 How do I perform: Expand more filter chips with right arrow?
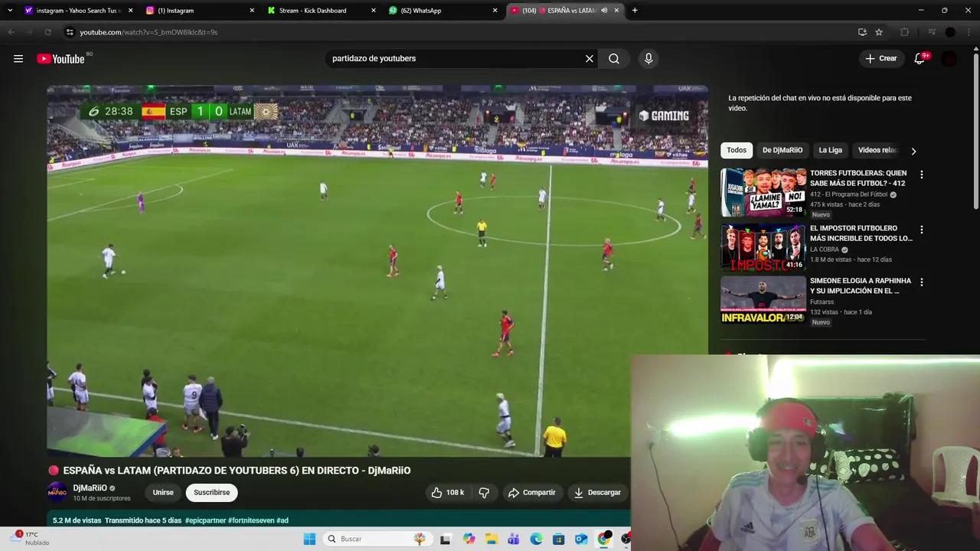click(913, 151)
